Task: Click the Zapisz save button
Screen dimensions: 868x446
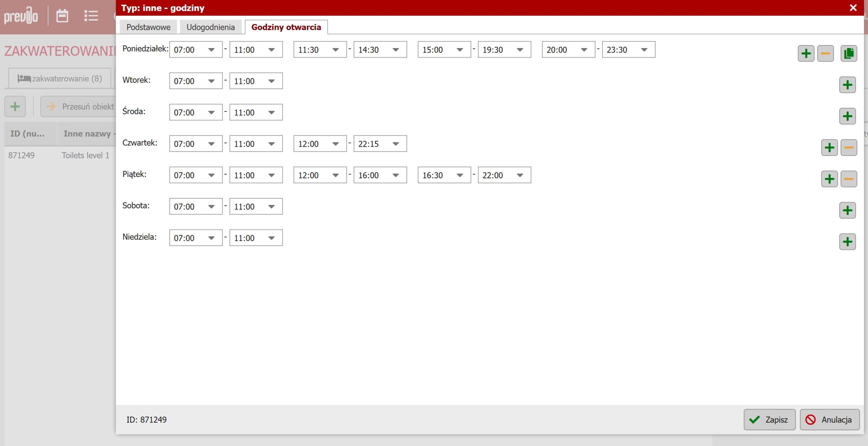Action: click(769, 420)
